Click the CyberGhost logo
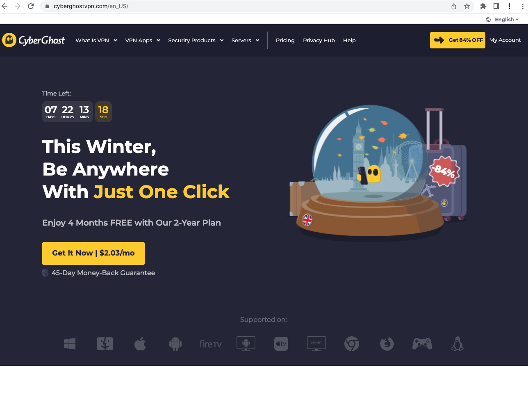Viewport: 528px width, 420px height. pyautogui.click(x=33, y=40)
